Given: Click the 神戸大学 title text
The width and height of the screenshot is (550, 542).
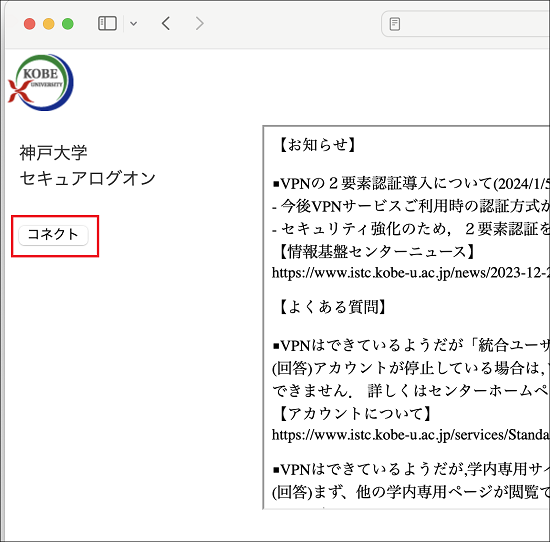Looking at the screenshot, I should point(53,153).
